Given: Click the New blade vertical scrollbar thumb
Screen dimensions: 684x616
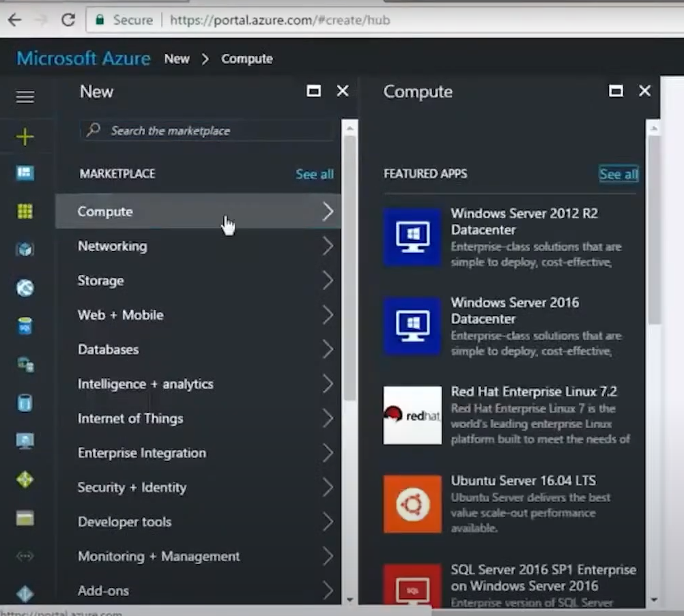Looking at the screenshot, I should pos(350,267).
